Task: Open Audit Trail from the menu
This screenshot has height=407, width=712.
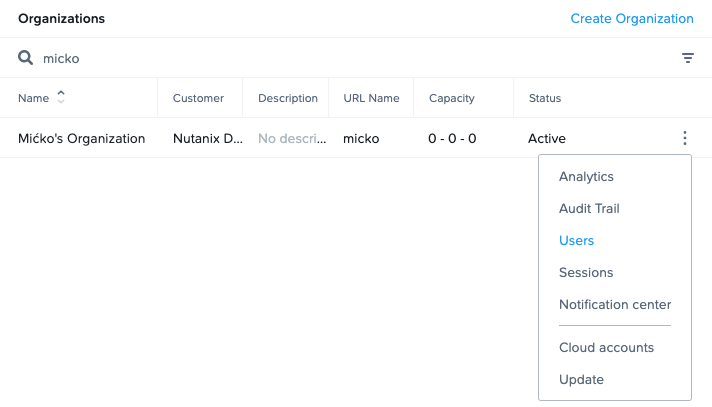Action: coord(589,208)
